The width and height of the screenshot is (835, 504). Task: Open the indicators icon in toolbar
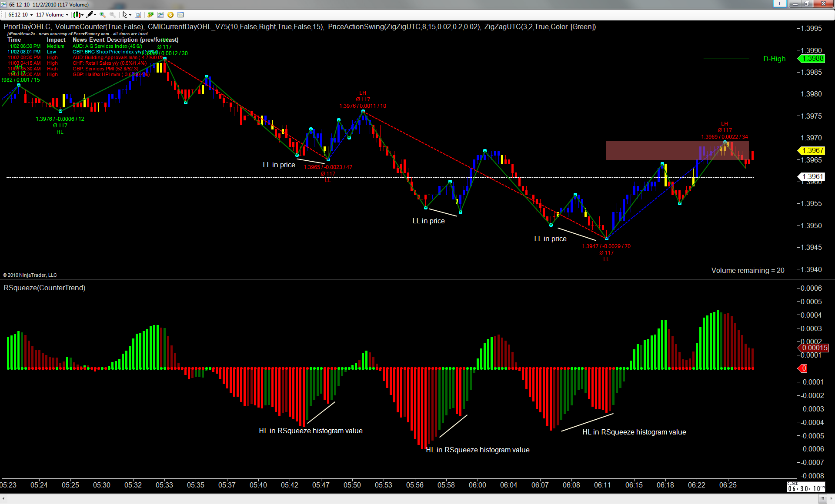(x=160, y=15)
